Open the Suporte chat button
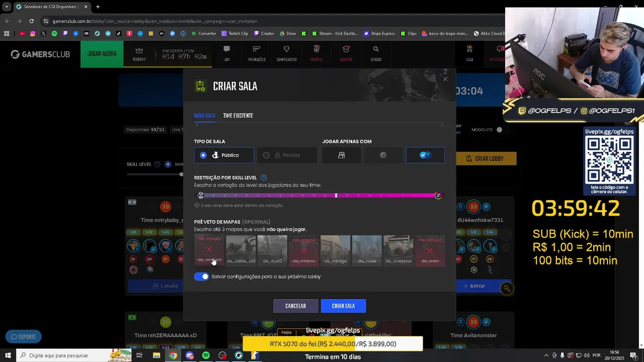 pyautogui.click(x=24, y=337)
